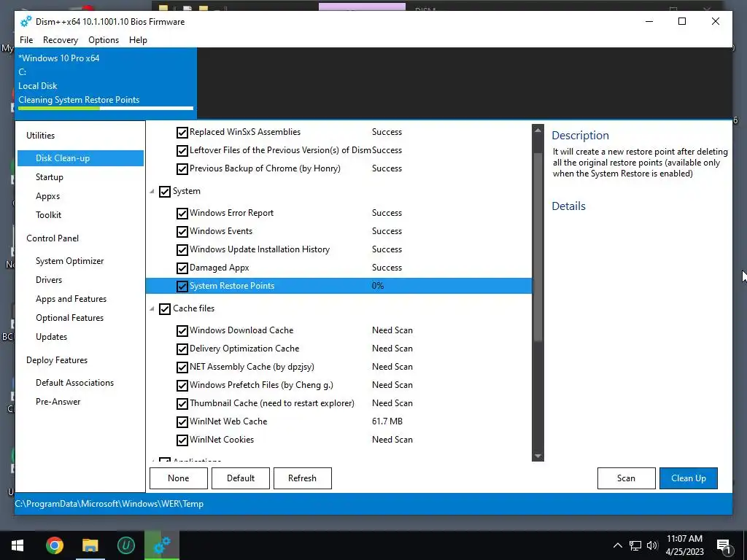Viewport: 747px width, 560px height.
Task: Uncheck Windows Error Report
Action: tap(182, 214)
